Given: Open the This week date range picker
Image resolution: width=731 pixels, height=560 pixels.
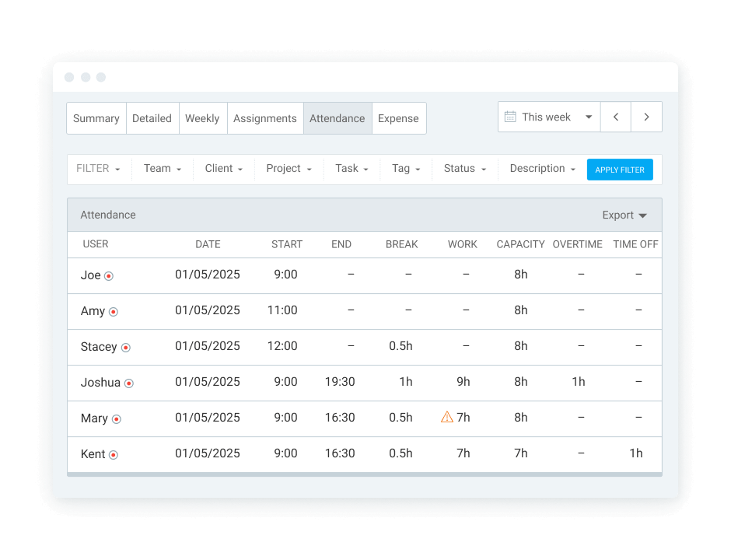Looking at the screenshot, I should pyautogui.click(x=549, y=117).
